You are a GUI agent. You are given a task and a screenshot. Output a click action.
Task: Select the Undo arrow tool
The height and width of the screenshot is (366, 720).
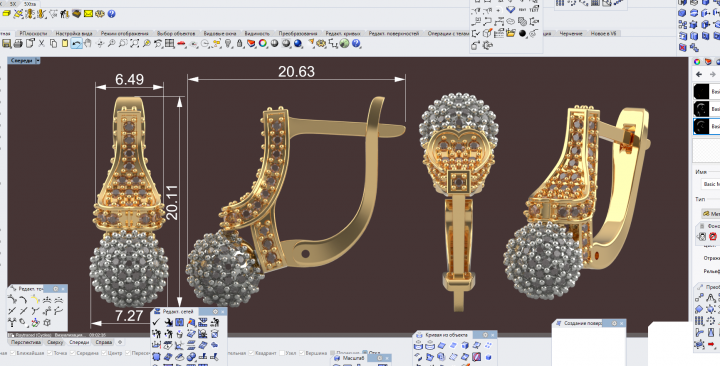coord(76,44)
